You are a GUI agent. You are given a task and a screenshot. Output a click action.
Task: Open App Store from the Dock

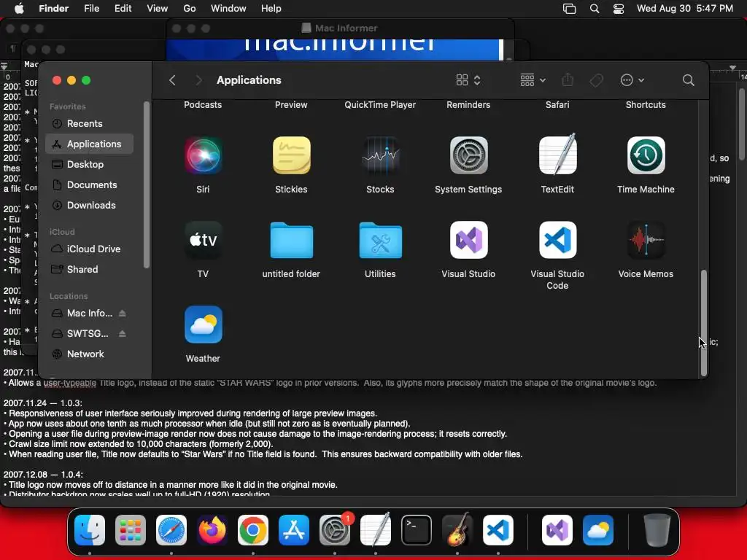pyautogui.click(x=294, y=530)
